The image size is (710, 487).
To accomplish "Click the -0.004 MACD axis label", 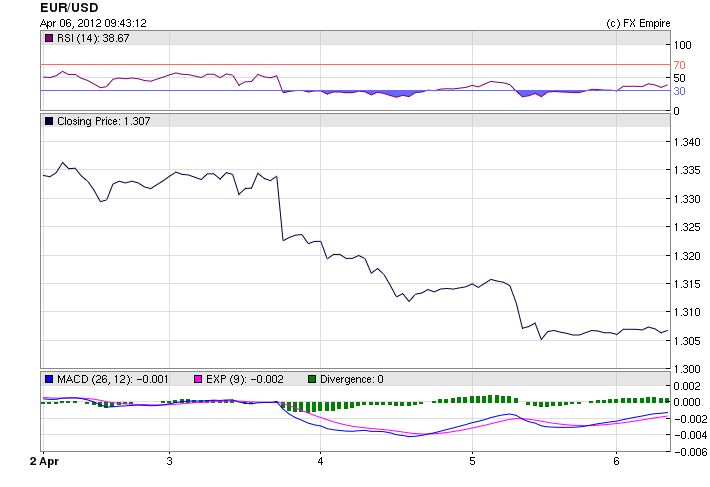I will [687, 435].
